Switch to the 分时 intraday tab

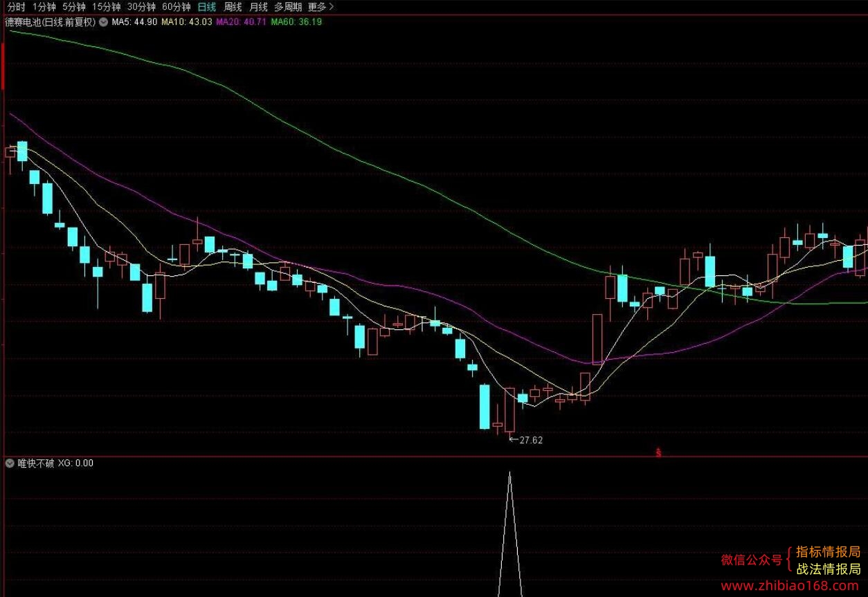[17, 7]
